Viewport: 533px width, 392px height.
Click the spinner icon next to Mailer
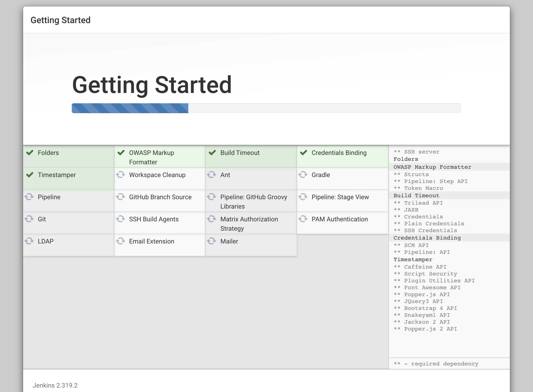click(212, 241)
